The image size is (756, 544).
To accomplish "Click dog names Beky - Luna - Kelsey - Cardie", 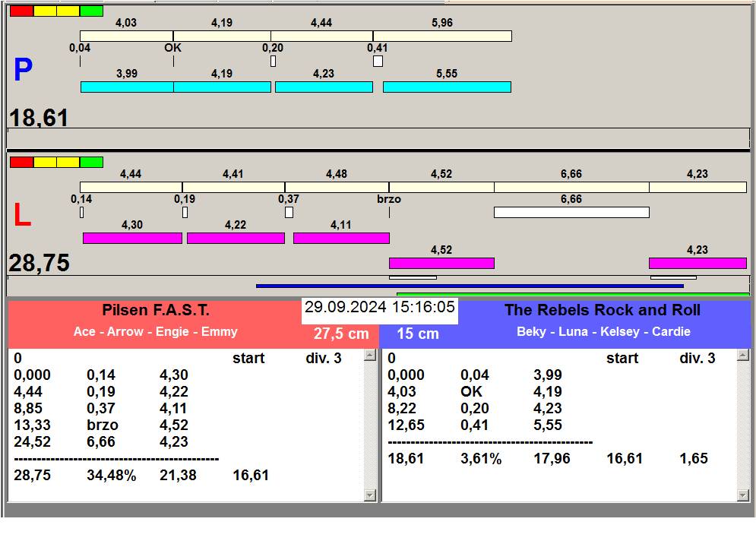I will coord(603,332).
